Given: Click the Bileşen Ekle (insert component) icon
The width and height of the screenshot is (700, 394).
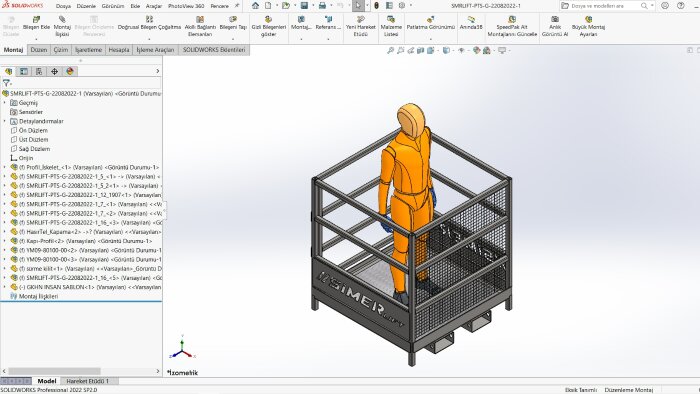Looking at the screenshot, I should coord(36,19).
